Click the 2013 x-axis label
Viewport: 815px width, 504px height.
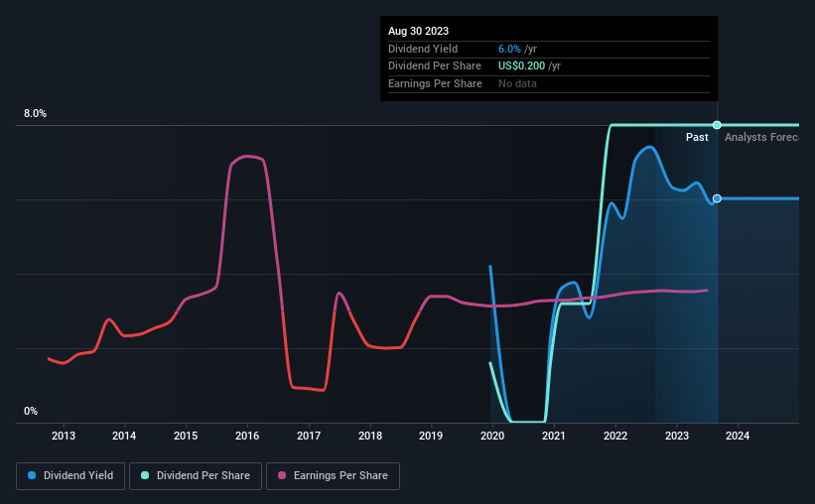pyautogui.click(x=63, y=436)
